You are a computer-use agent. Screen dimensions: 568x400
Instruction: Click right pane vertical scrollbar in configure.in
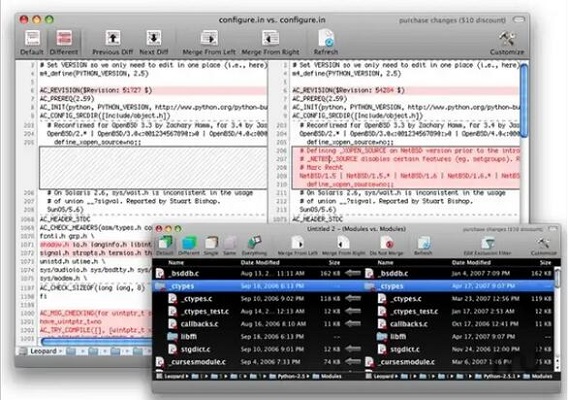pyautogui.click(x=524, y=100)
